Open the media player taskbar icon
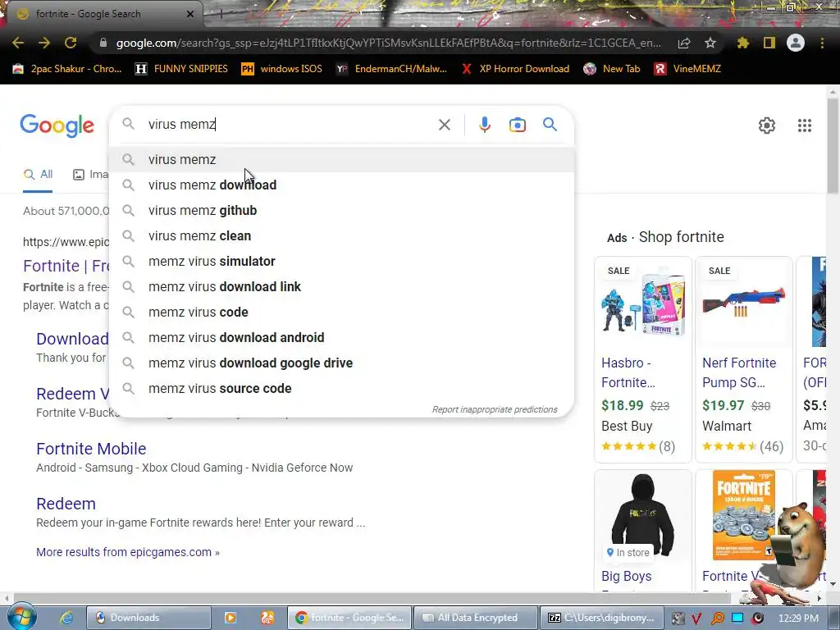This screenshot has width=840, height=630. pyautogui.click(x=231, y=618)
